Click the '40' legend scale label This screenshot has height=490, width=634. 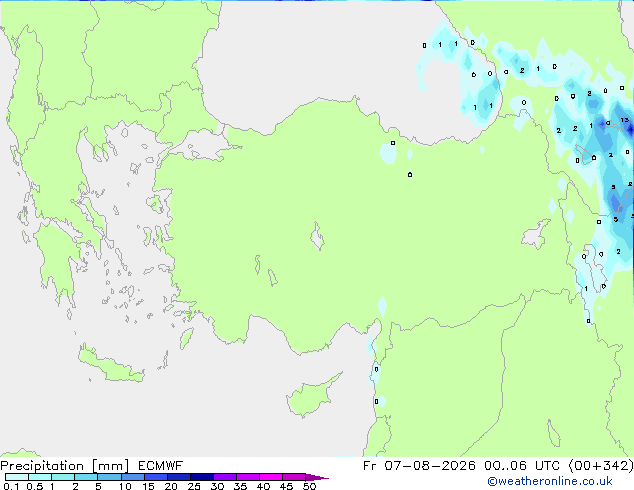pos(263,486)
